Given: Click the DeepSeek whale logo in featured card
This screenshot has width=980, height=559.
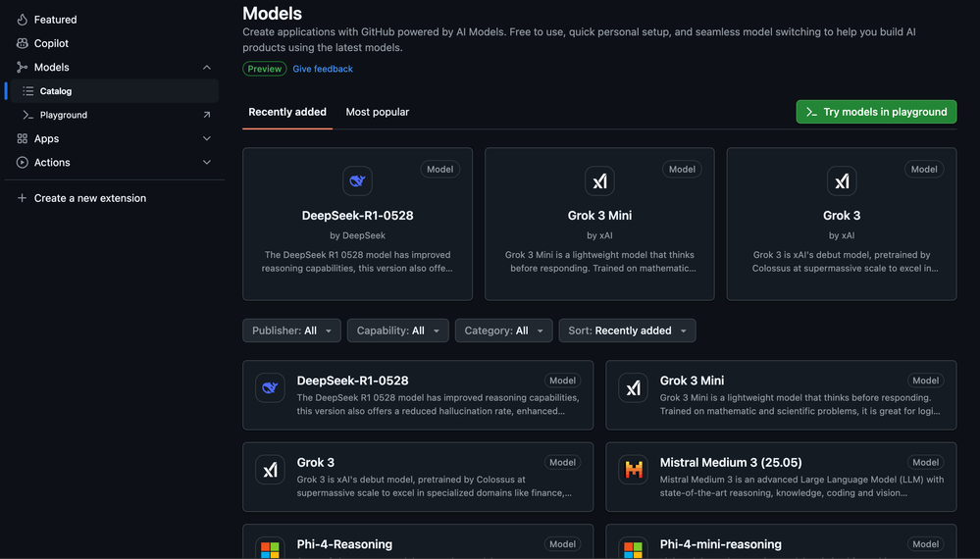Looking at the screenshot, I should tap(357, 180).
